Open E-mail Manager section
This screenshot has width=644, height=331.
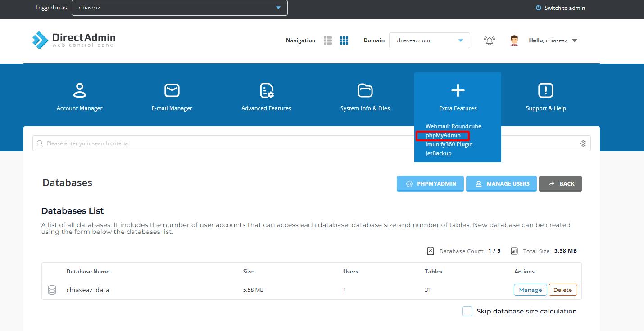(x=172, y=97)
